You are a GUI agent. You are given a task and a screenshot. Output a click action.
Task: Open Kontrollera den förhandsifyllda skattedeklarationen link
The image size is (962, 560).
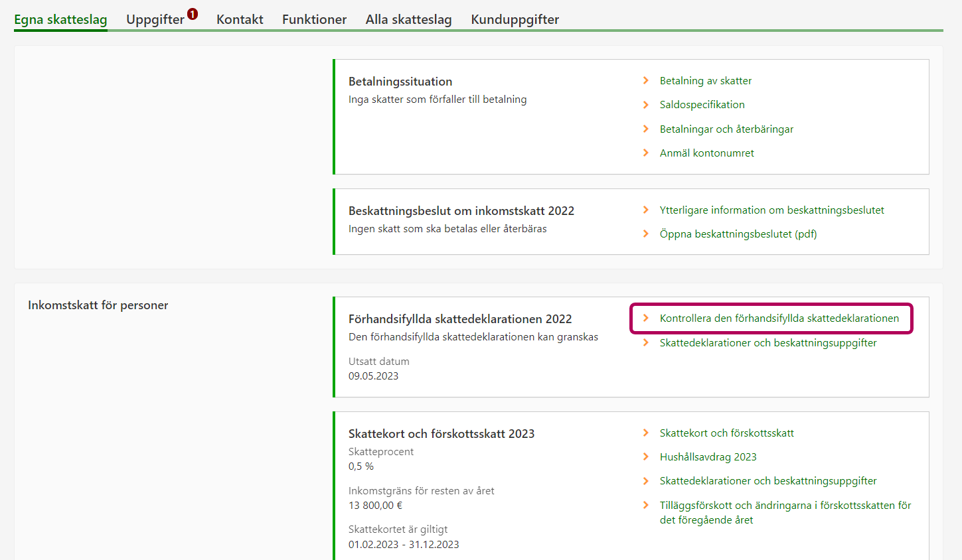[779, 318]
